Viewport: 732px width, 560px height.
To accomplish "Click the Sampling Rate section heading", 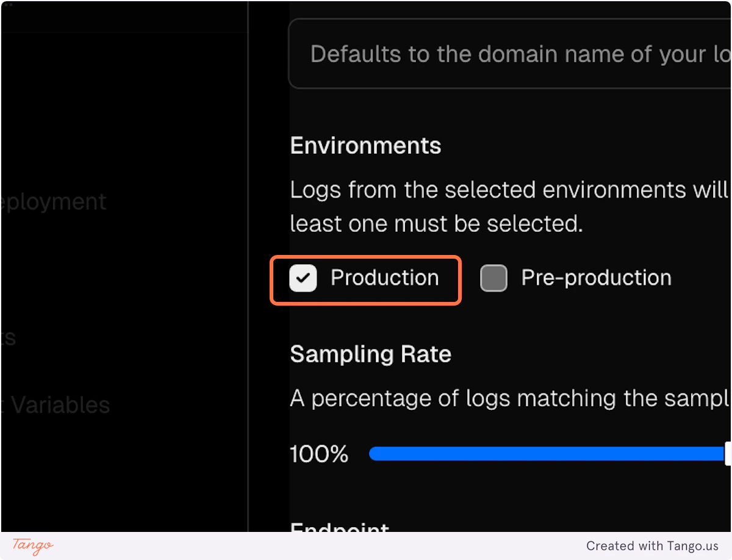I will (x=370, y=354).
